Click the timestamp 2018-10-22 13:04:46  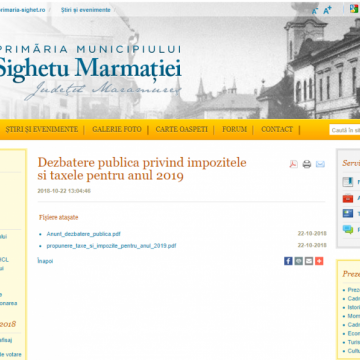click(x=64, y=191)
